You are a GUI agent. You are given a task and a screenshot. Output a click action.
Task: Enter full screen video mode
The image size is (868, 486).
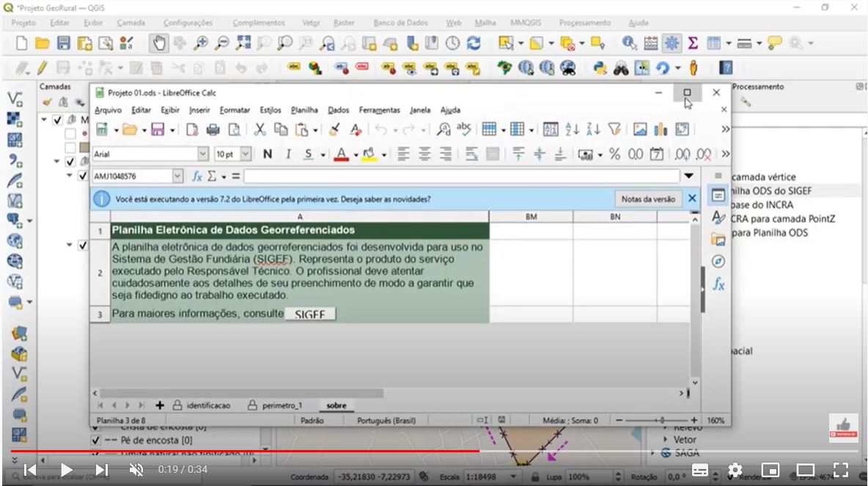pos(841,471)
